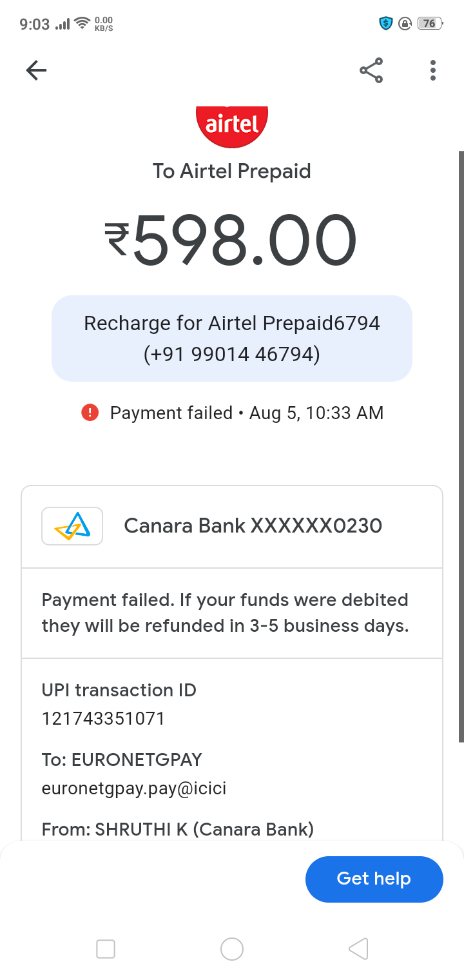This screenshot has height=980, width=464.
Task: Tap the battery indicator in status bar
Action: pos(430,24)
